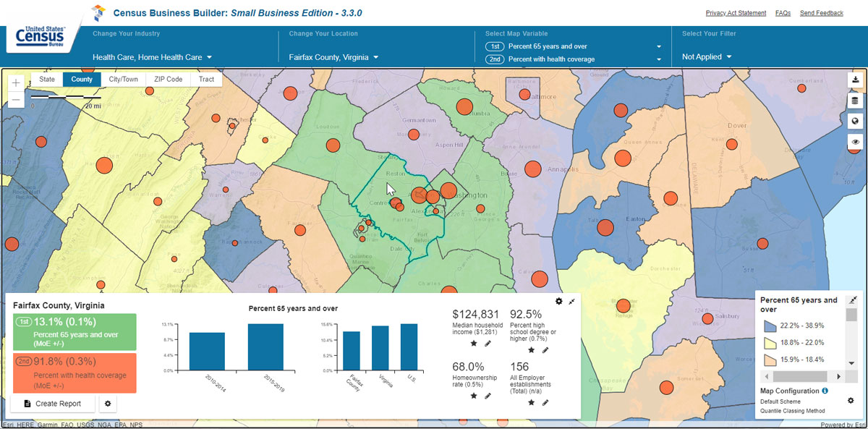The height and width of the screenshot is (429, 868).
Task: Zoom out on the map
Action: 16,101
